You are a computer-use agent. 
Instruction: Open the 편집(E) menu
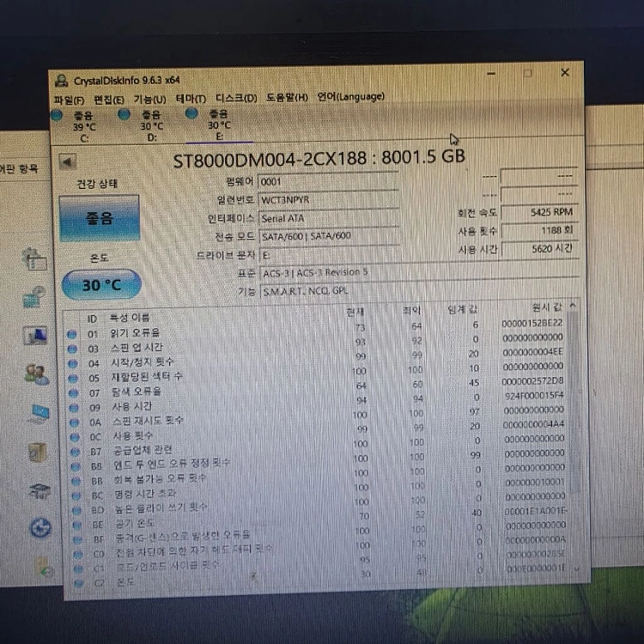pyautogui.click(x=109, y=100)
